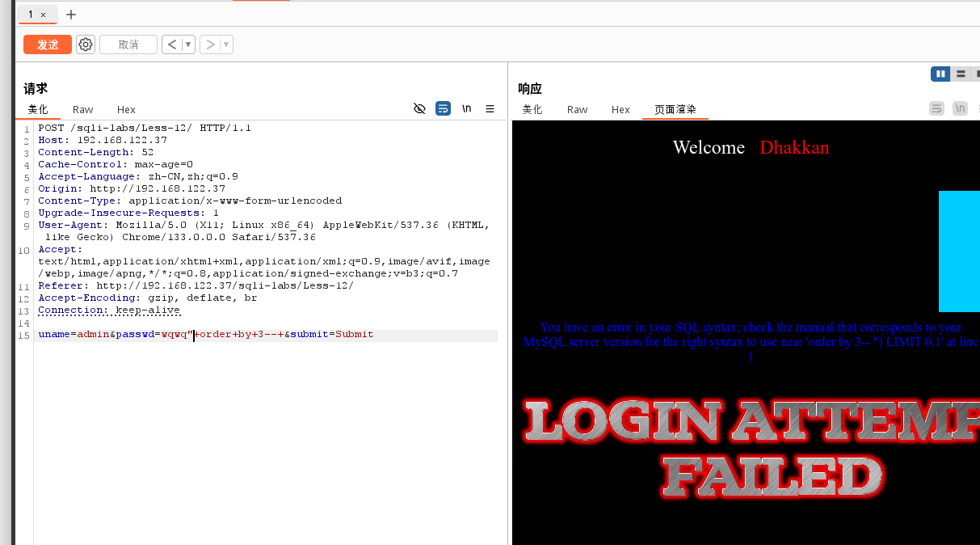The width and height of the screenshot is (980, 545).
Task: Toggle request \n non-printable characters
Action: [466, 108]
